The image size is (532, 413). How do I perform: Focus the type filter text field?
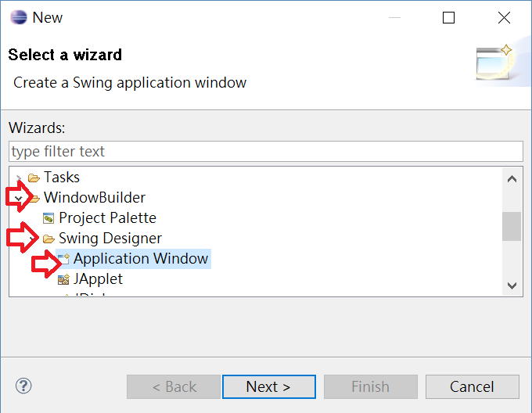coord(266,151)
